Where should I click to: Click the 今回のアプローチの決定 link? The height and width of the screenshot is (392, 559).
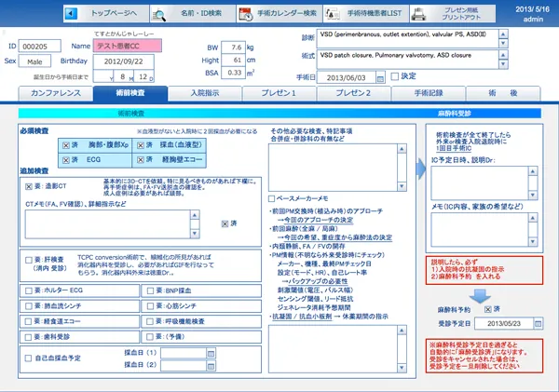click(x=319, y=220)
